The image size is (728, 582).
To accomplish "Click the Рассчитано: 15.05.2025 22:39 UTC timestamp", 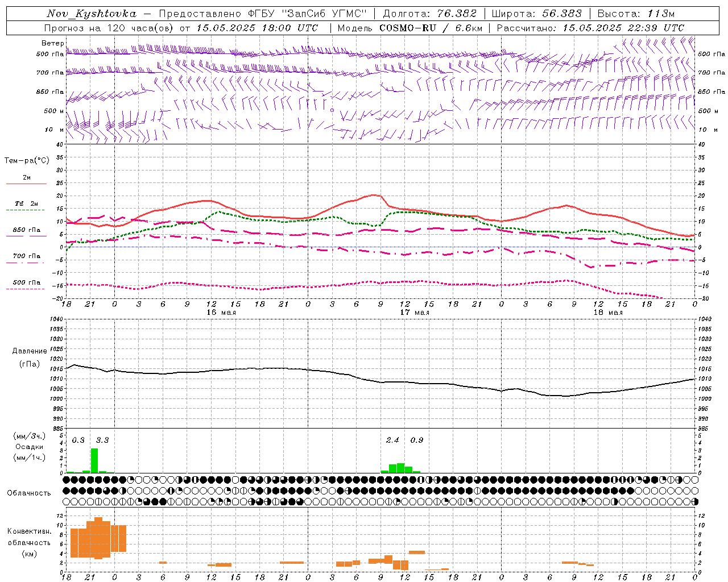I will [590, 28].
